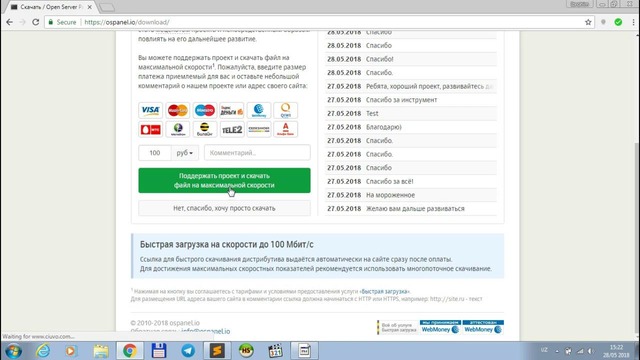Open the clapperboard video app in taskbar

[x=276, y=351]
